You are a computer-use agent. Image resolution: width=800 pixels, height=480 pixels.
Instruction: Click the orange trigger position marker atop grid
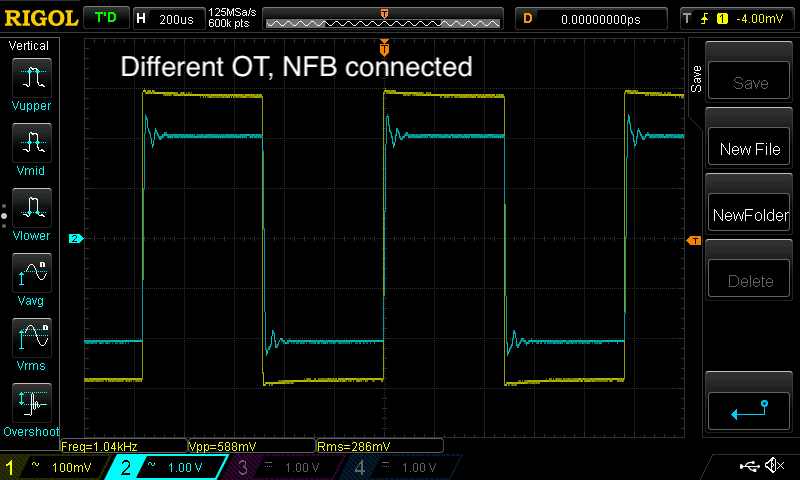pyautogui.click(x=384, y=47)
